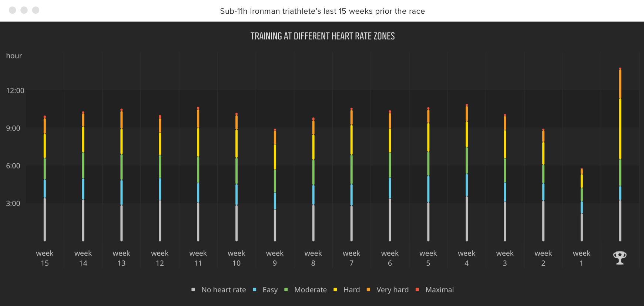Click week 1 bar's gray no-heart-rate segment
This screenshot has height=306, width=644.
pos(581,227)
